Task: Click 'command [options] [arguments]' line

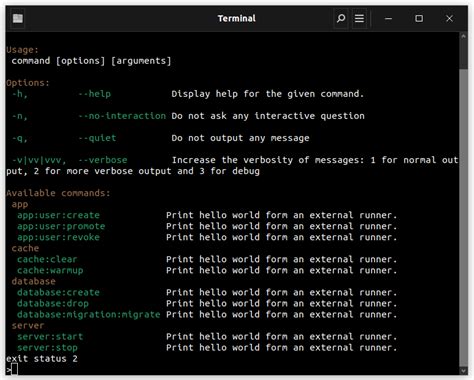Action: click(x=91, y=61)
